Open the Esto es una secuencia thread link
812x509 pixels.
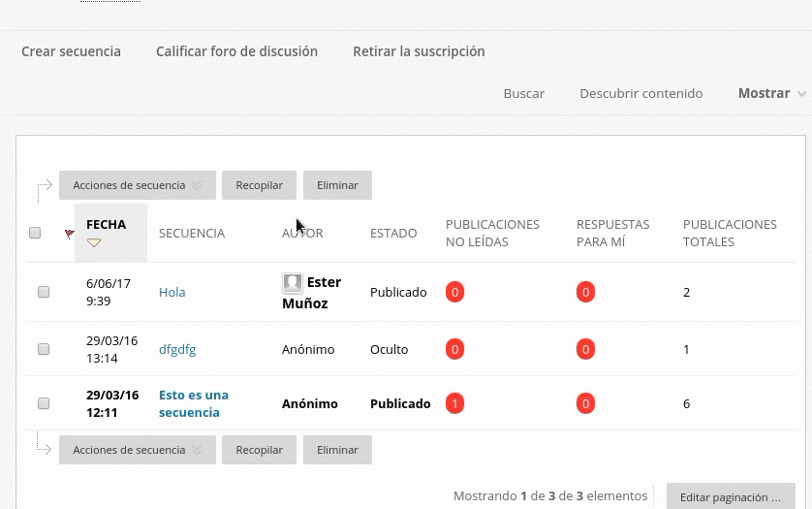pos(193,403)
